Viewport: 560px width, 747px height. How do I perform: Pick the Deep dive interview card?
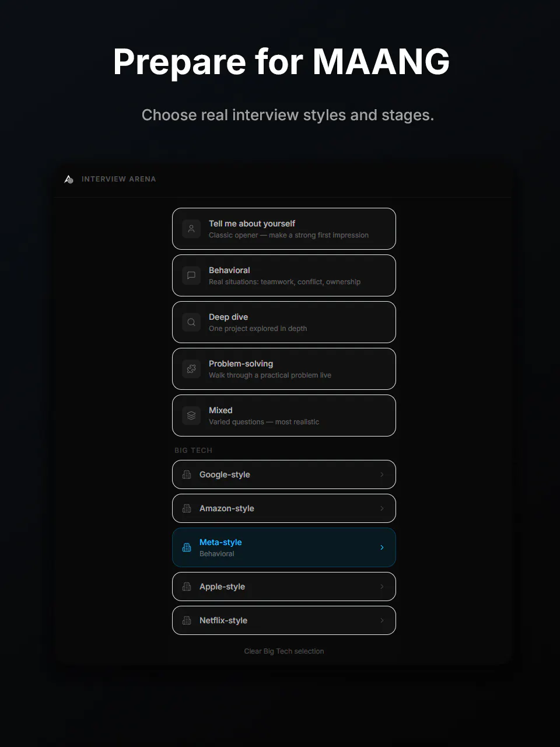pos(284,322)
